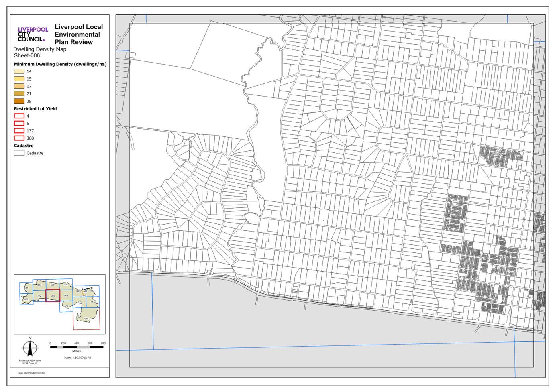
Task: Click the red box for lot yield 300
Action: click(19, 138)
